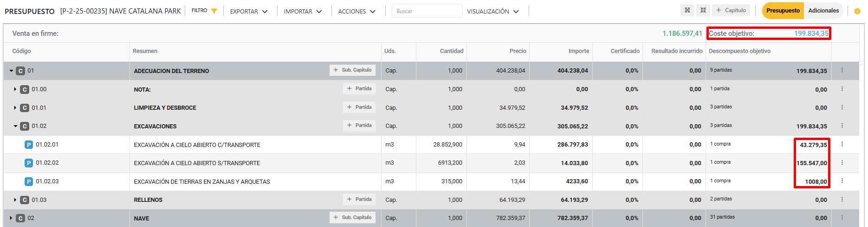The height and width of the screenshot is (227, 868).
Task: Click the collapse all rows icon
Action: point(703,10)
